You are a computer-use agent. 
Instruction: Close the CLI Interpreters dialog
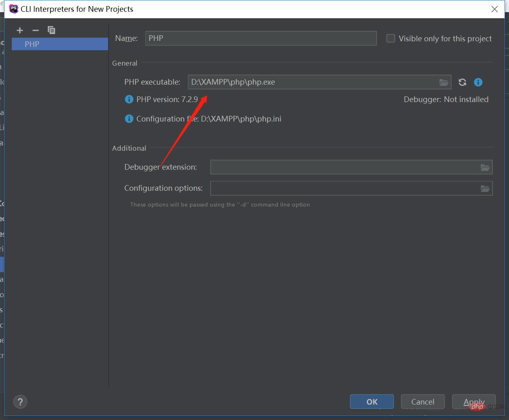point(494,9)
